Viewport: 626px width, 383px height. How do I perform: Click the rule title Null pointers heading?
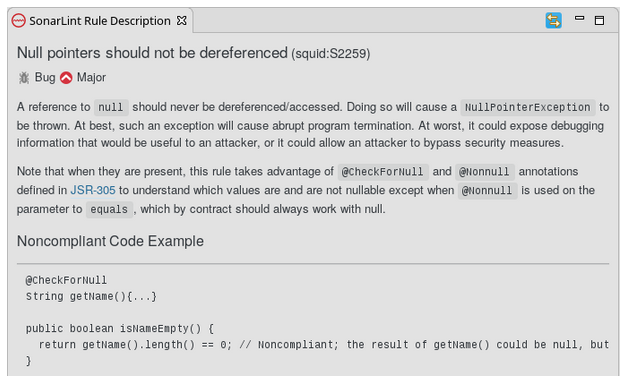[152, 53]
